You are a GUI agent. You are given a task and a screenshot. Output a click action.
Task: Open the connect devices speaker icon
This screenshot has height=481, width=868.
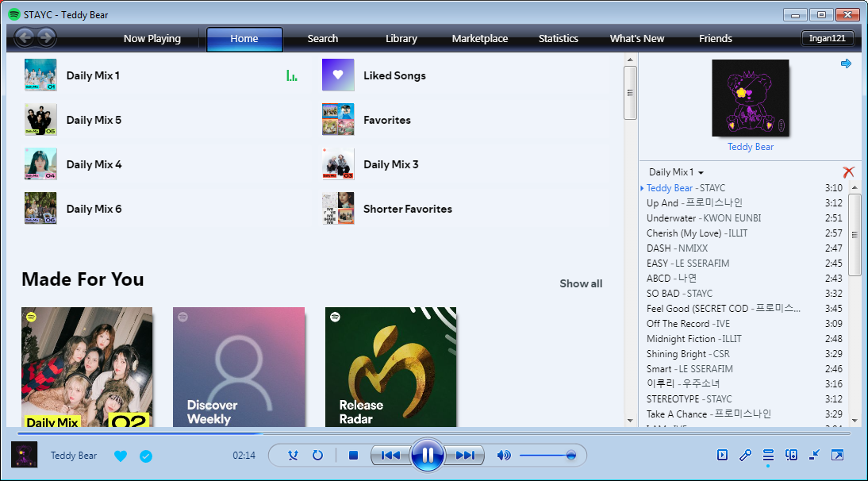[791, 455]
